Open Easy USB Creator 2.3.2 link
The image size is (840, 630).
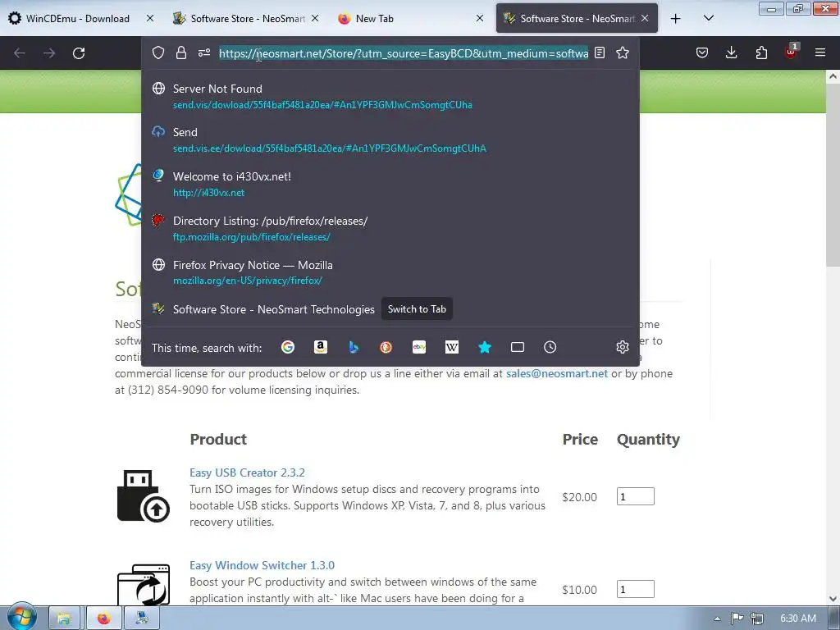(247, 472)
